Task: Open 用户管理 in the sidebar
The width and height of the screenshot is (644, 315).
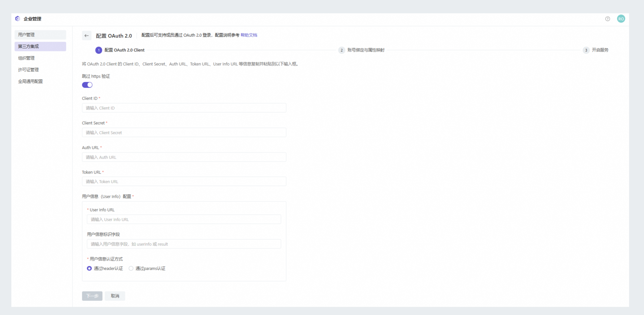Action: tap(40, 35)
